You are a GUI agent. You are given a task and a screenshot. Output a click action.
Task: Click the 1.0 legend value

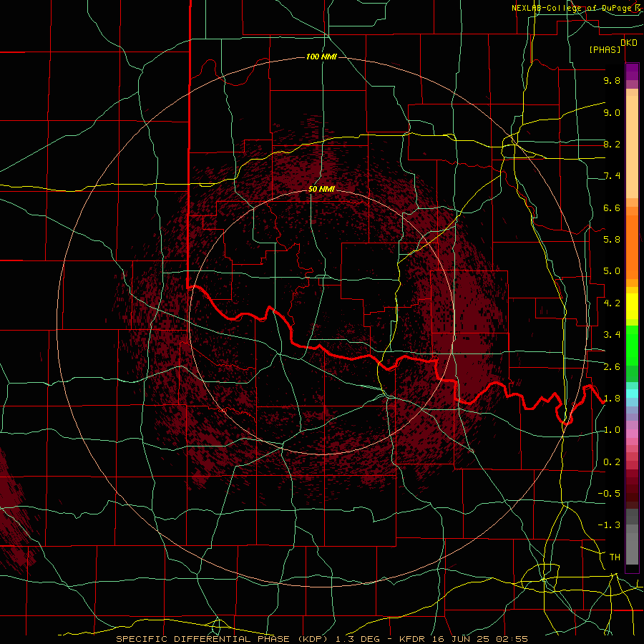point(612,430)
